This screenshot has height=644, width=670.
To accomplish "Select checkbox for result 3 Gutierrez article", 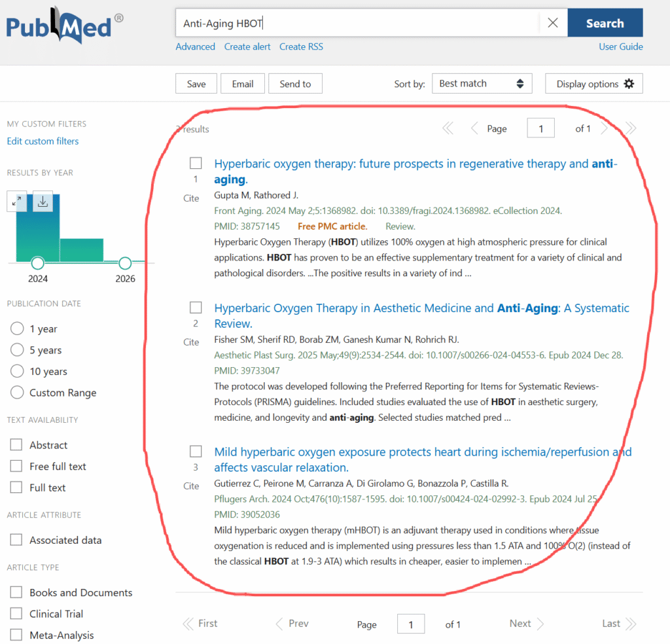I will 196,452.
